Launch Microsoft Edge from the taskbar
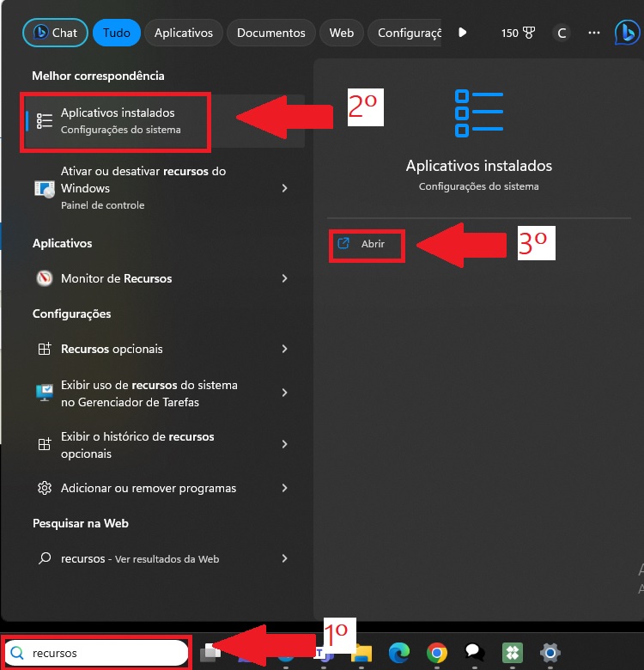Image resolution: width=644 pixels, height=670 pixels. coord(399,653)
